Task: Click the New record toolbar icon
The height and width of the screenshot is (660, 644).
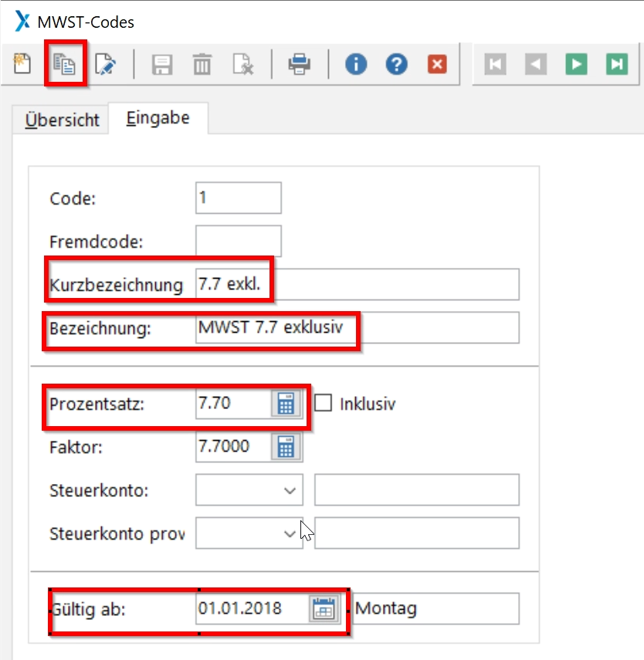Action: tap(22, 64)
